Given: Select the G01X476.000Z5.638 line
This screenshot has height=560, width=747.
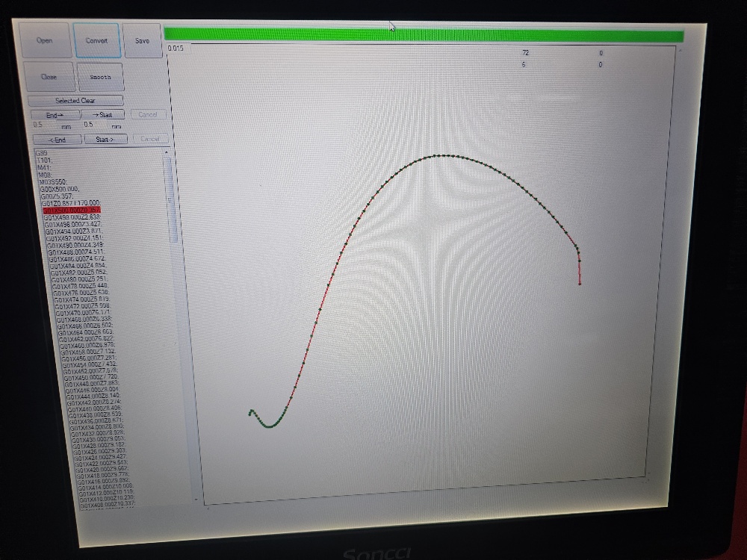Looking at the screenshot, I should 81,293.
